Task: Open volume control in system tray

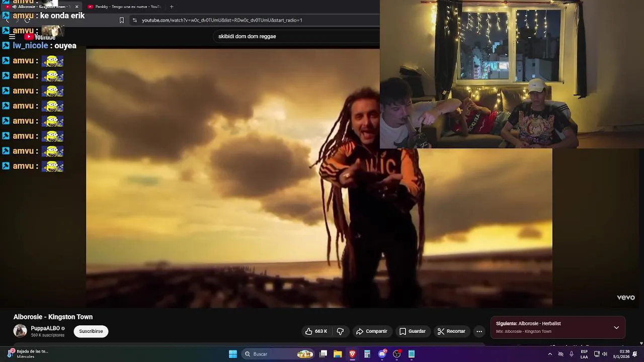Action: click(605, 354)
